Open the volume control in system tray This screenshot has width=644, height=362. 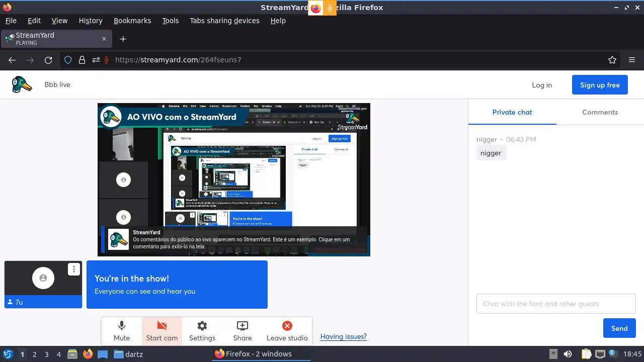568,354
